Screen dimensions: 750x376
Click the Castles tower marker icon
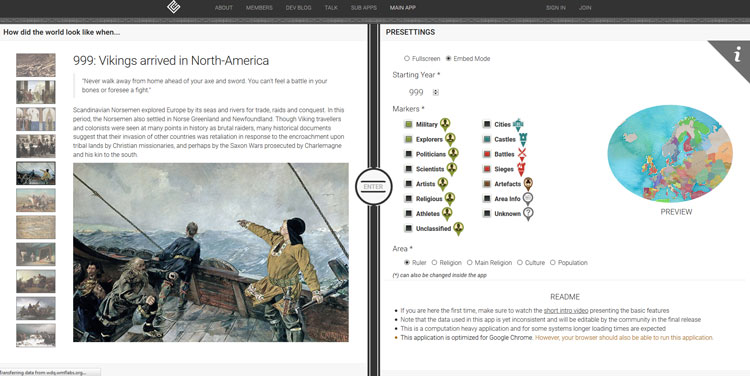click(523, 139)
